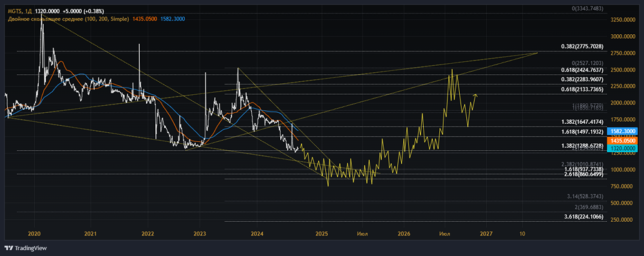Click the blue 1582.3000 indicator value in legend
This screenshot has width=644, height=256.
(x=173, y=19)
